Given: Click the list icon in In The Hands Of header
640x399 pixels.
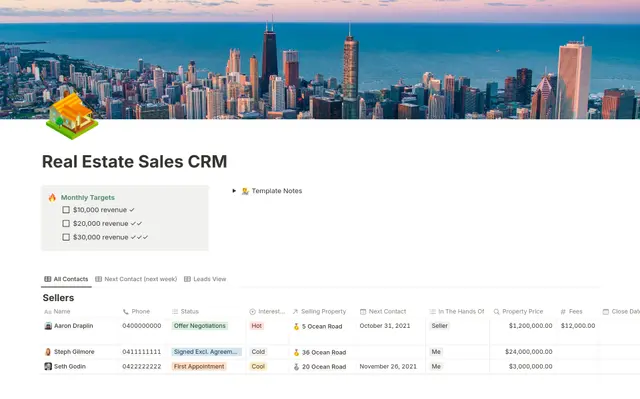Looking at the screenshot, I should coord(433,312).
